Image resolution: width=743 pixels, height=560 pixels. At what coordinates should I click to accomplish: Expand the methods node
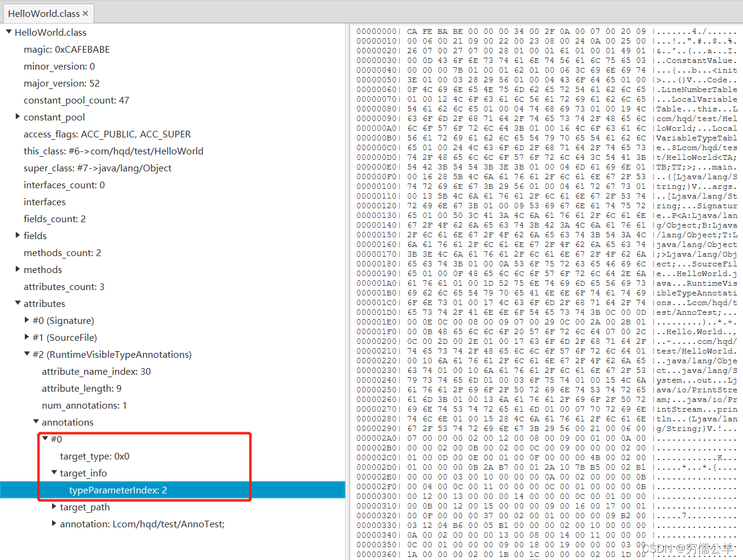click(18, 269)
